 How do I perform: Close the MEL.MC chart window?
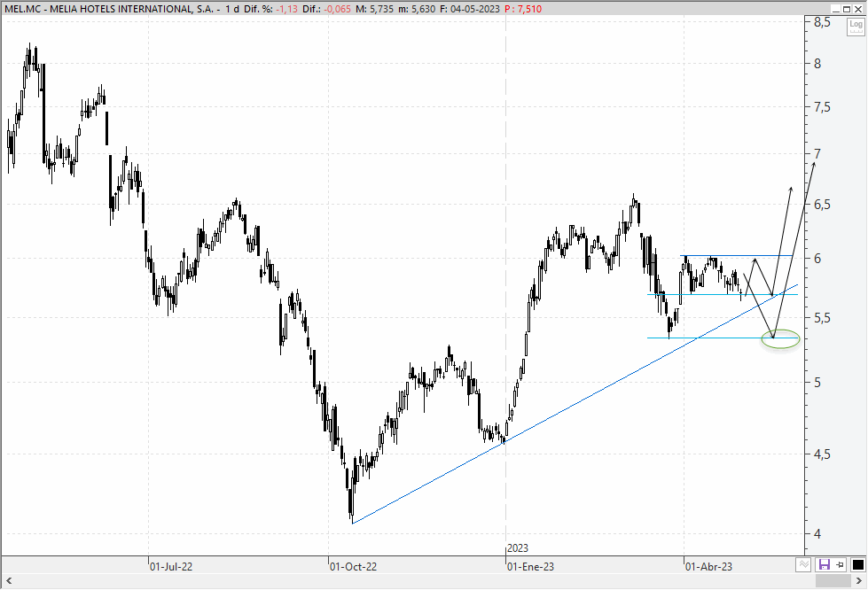(x=857, y=9)
